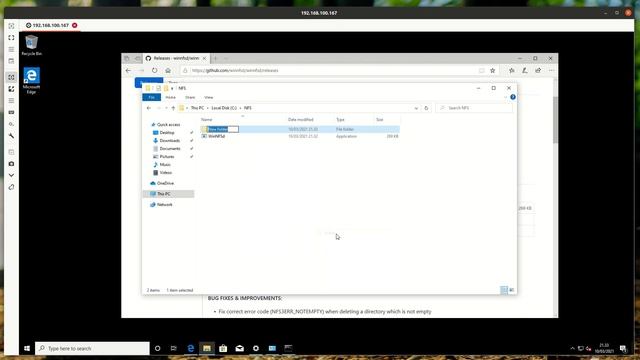The image size is (640, 360).
Task: Open a new tab in Edge
Action: pyautogui.click(x=216, y=58)
